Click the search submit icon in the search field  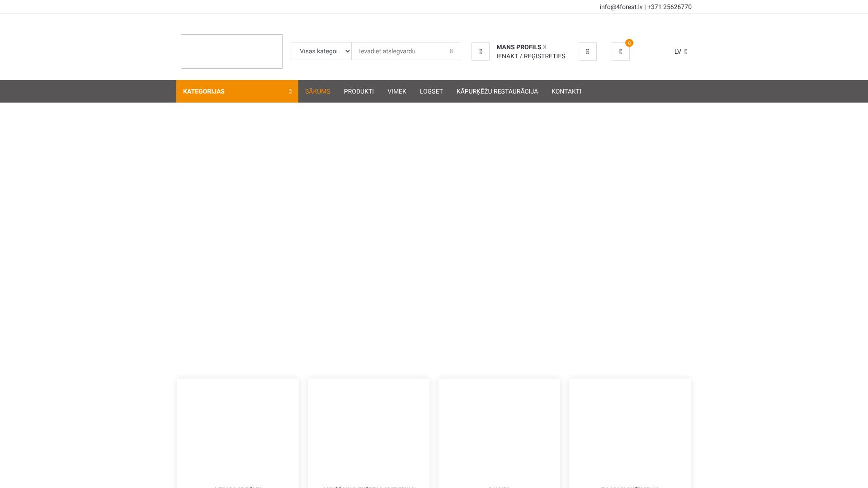point(451,51)
